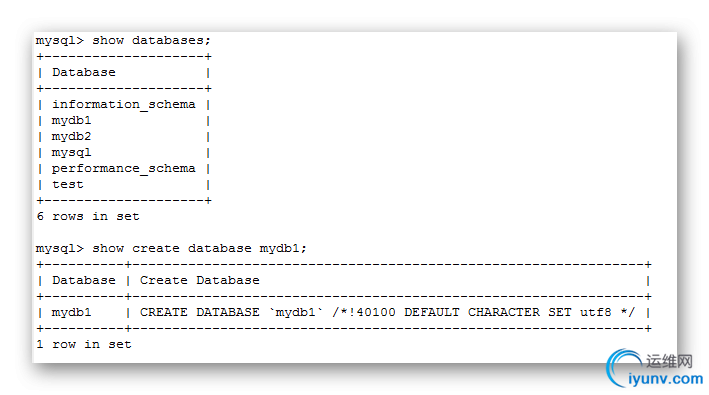
Task: Click the mydb1 cell in result table
Action: point(71,312)
